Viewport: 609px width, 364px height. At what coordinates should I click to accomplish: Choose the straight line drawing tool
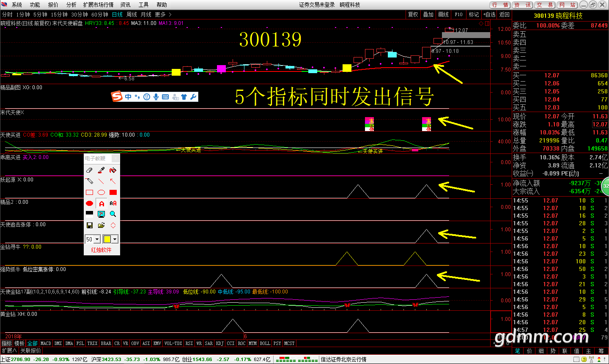point(101,181)
